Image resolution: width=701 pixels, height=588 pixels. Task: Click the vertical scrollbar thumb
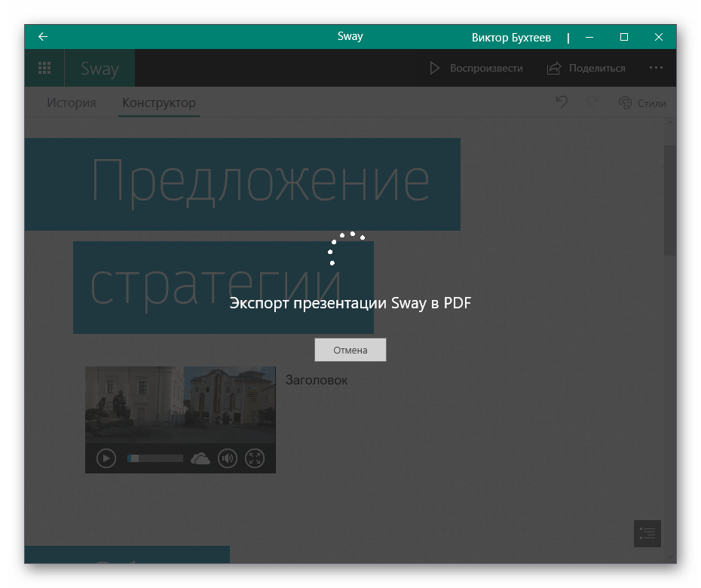tap(669, 200)
